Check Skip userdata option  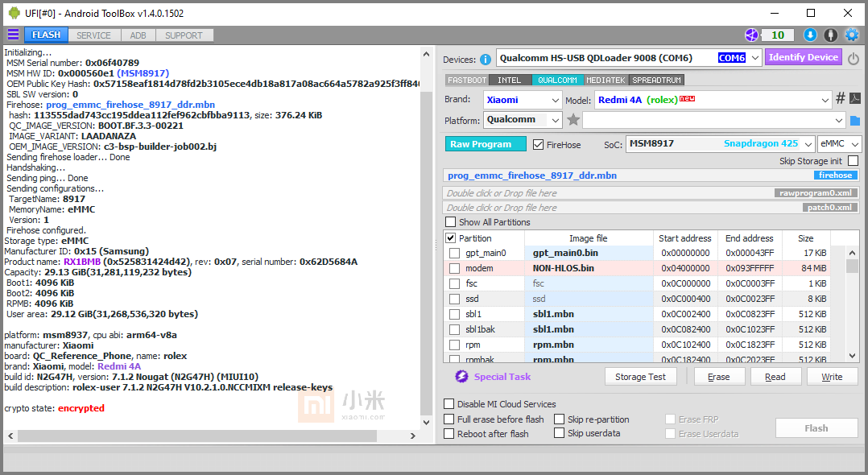pyautogui.click(x=559, y=433)
